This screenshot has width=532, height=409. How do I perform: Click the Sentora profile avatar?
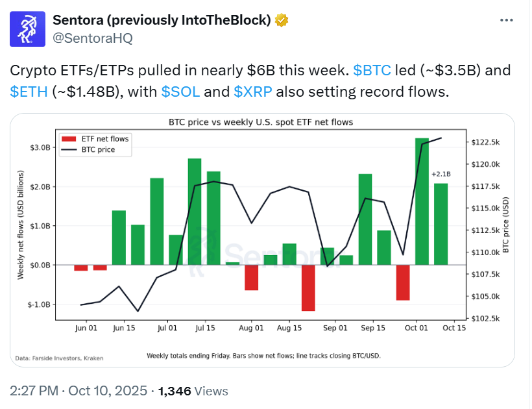pos(27,29)
